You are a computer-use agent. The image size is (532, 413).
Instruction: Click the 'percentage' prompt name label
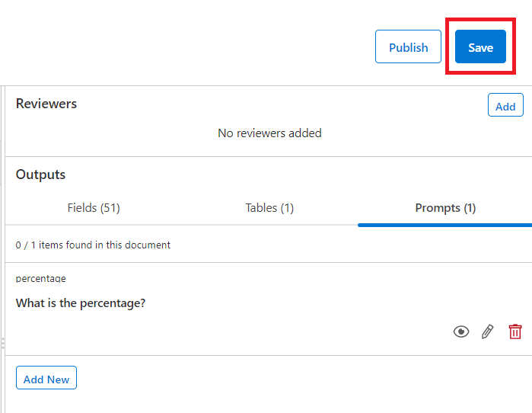pos(40,279)
